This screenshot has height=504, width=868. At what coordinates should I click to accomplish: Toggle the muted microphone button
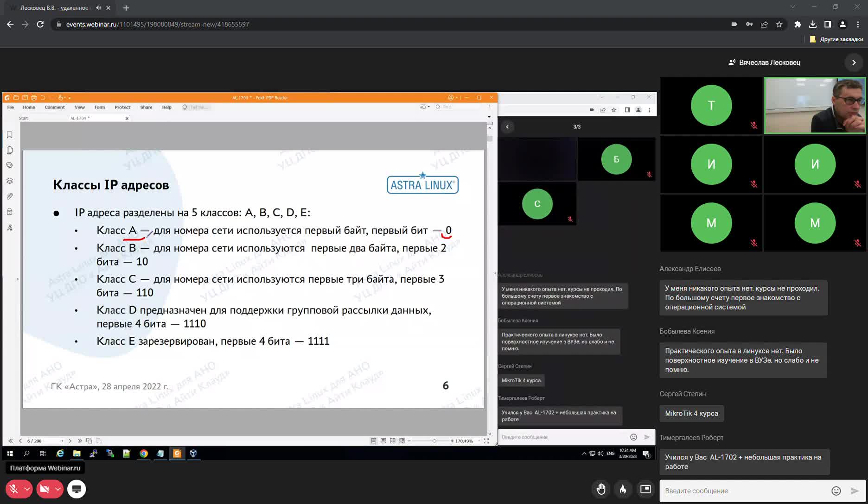pyautogui.click(x=14, y=489)
